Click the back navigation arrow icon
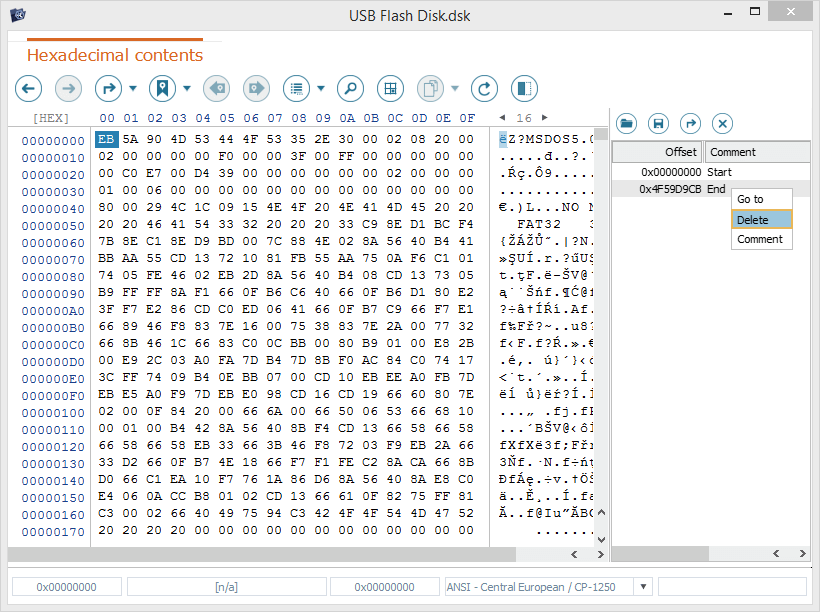The image size is (820, 612). [x=29, y=89]
